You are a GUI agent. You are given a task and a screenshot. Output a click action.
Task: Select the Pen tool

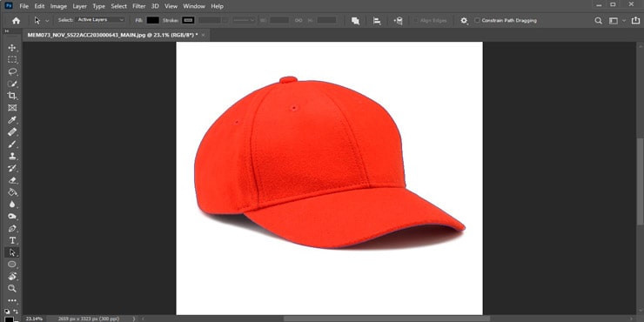tap(12, 228)
